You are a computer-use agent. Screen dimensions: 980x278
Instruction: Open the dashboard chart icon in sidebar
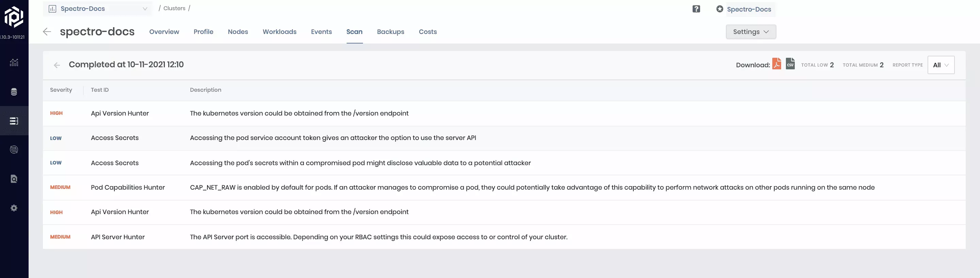(x=14, y=62)
